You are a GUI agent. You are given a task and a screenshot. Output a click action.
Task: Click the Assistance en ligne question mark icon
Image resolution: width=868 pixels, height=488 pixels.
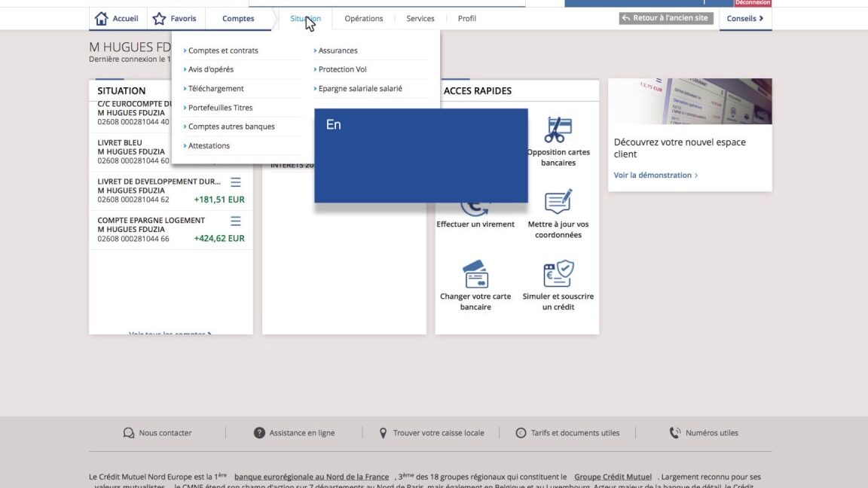(x=259, y=433)
